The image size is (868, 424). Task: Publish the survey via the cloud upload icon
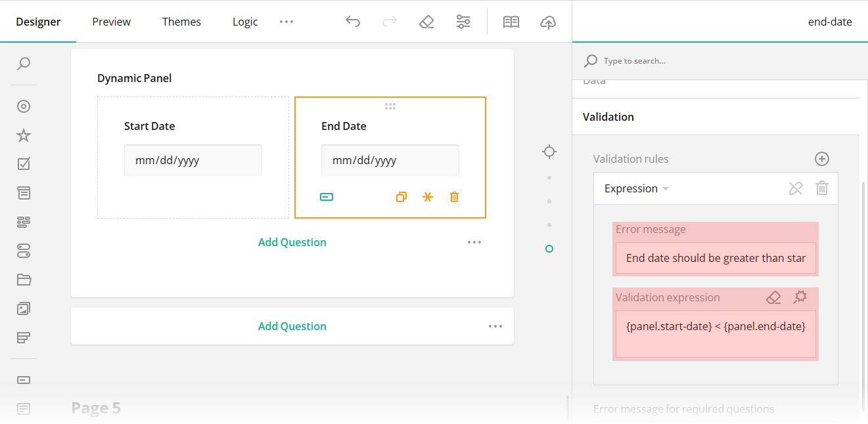(548, 22)
